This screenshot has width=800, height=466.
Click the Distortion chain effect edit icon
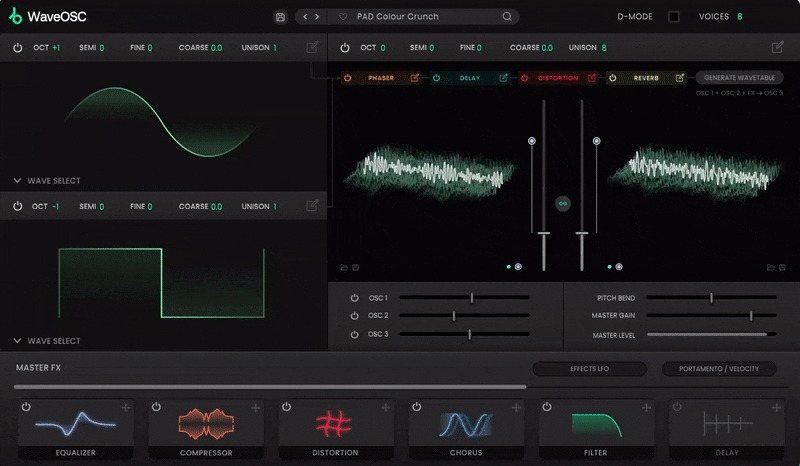point(592,77)
